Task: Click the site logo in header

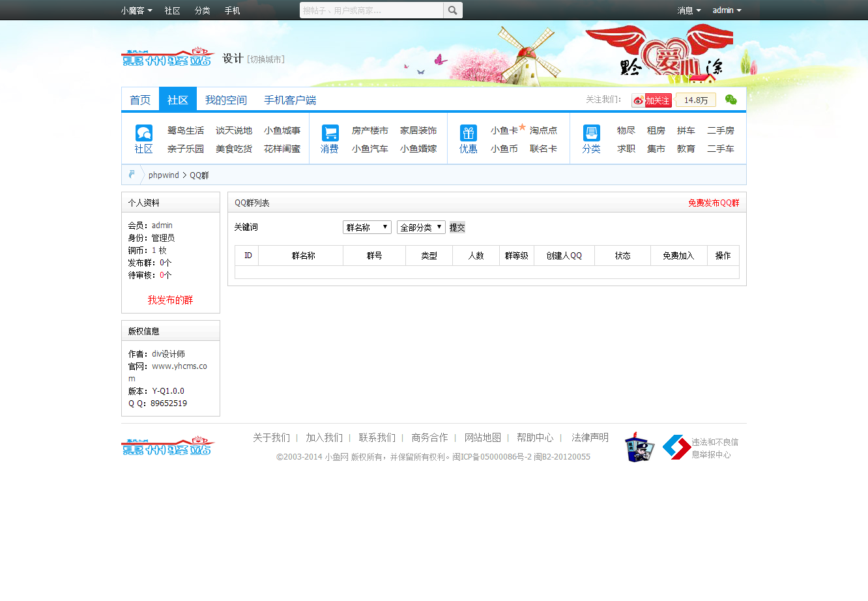Action: tap(168, 57)
